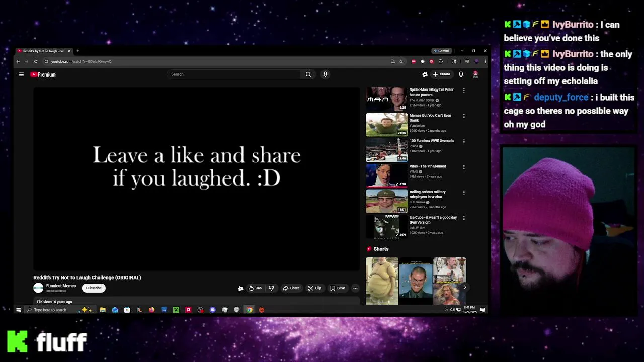
Task: Open Chrome extensions puzzle icon
Action: [441, 61]
